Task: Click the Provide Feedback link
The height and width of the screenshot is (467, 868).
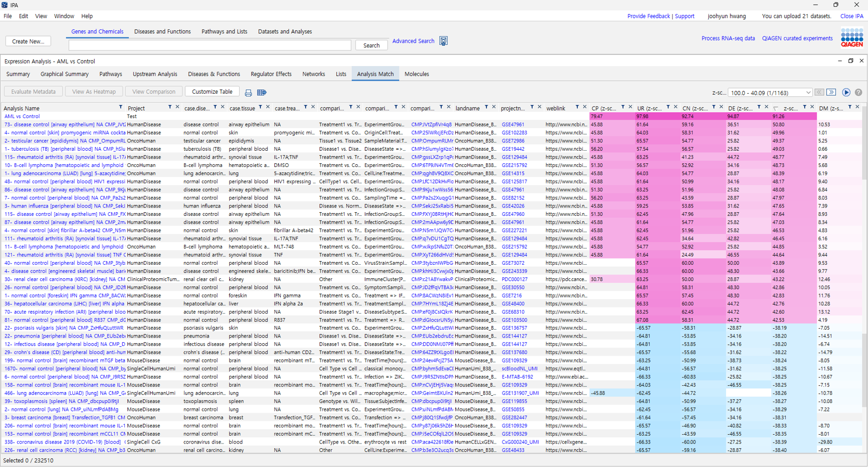Action: pyautogui.click(x=648, y=16)
